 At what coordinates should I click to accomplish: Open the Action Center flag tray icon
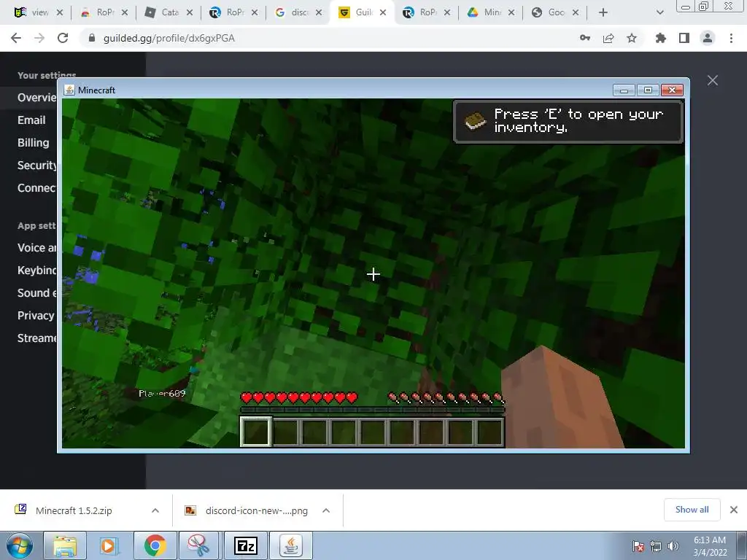638,546
